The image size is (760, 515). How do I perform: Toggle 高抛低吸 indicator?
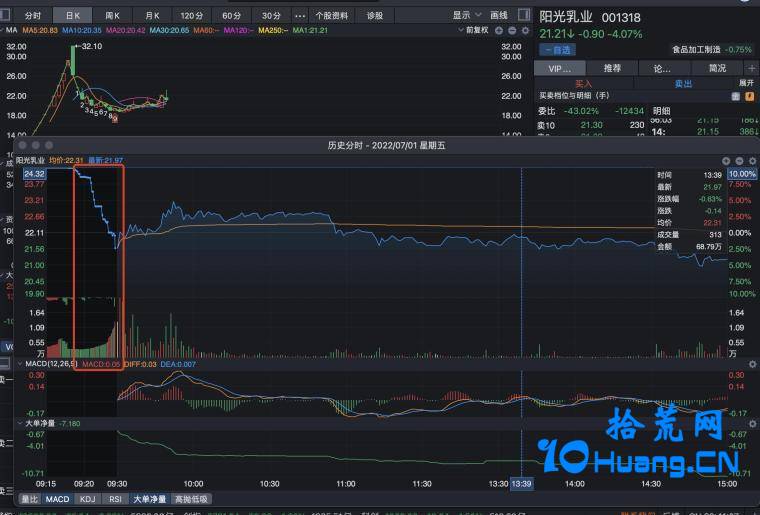191,499
